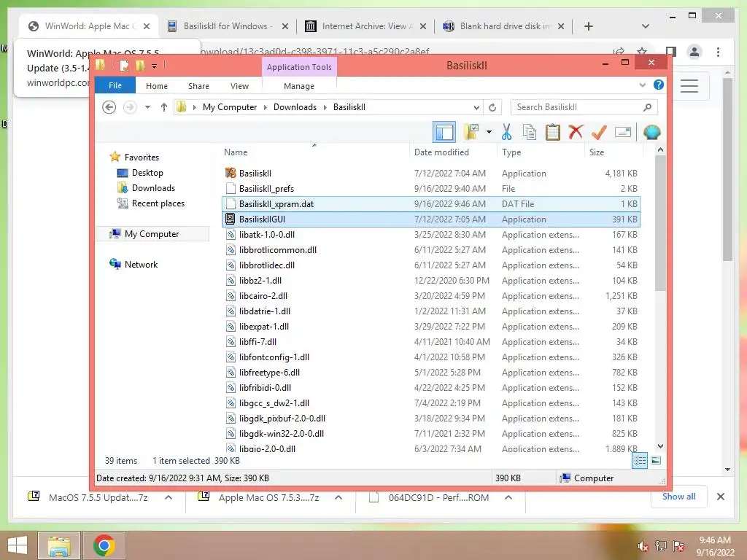The image size is (747, 560).
Task: Open the folder options dropdown arrow
Action: click(489, 132)
